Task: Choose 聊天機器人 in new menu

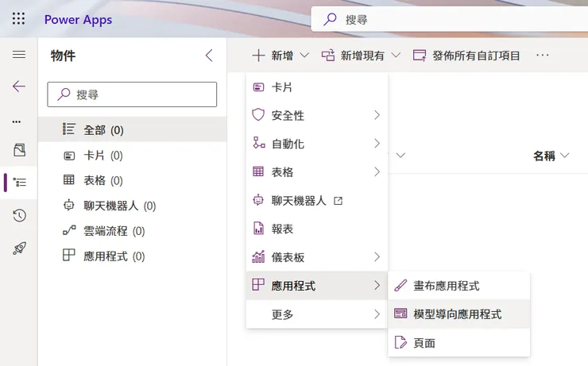Action: coord(317,200)
